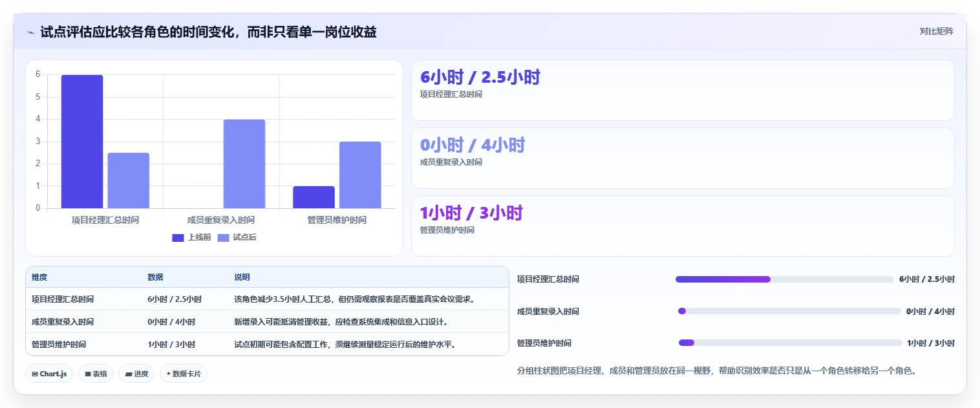The image size is (980, 408).
Task: Click the footnote text about 分组柱状图
Action: click(717, 371)
